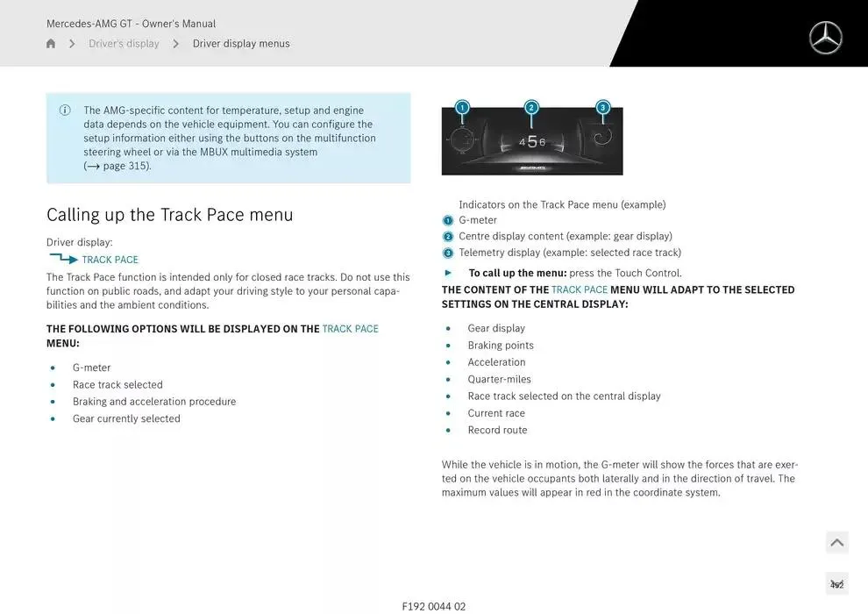Click TRACK PACE in the 'content of the' heading
Screen dimensions: 868x614
point(579,289)
